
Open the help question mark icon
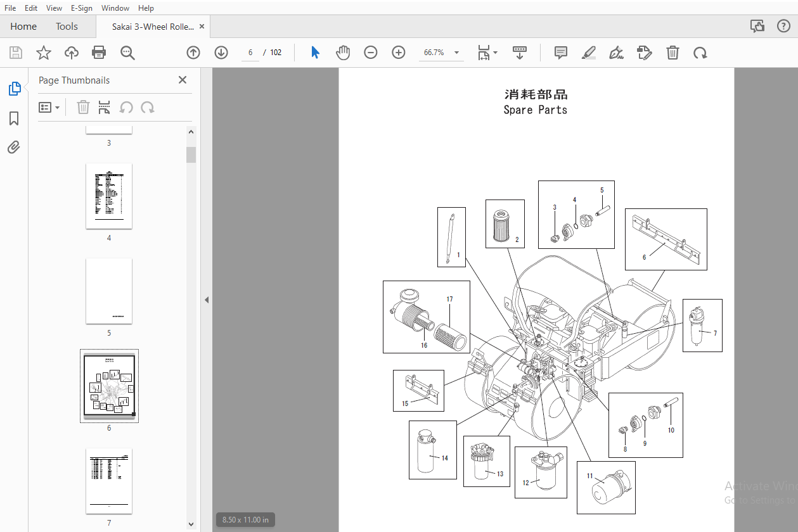click(x=783, y=26)
